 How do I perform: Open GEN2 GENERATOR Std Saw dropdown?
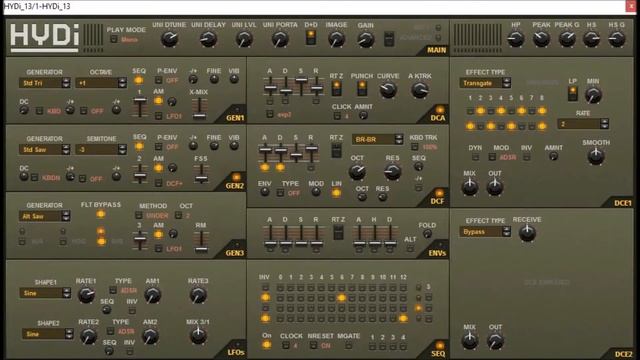tap(44, 149)
